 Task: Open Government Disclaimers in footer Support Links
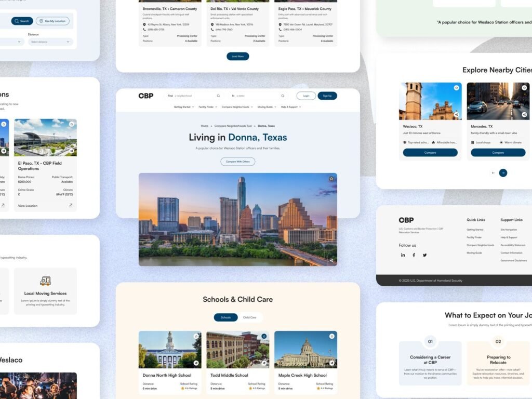click(x=514, y=261)
